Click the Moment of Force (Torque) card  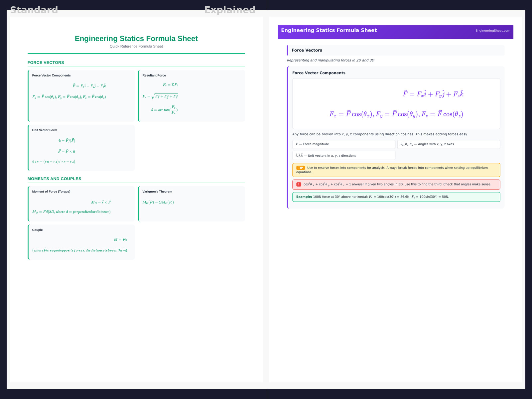click(x=81, y=203)
